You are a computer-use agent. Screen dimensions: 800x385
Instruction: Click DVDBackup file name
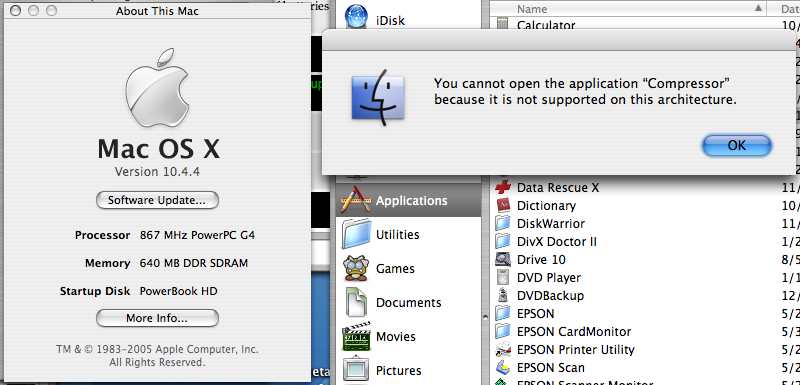coord(551,296)
